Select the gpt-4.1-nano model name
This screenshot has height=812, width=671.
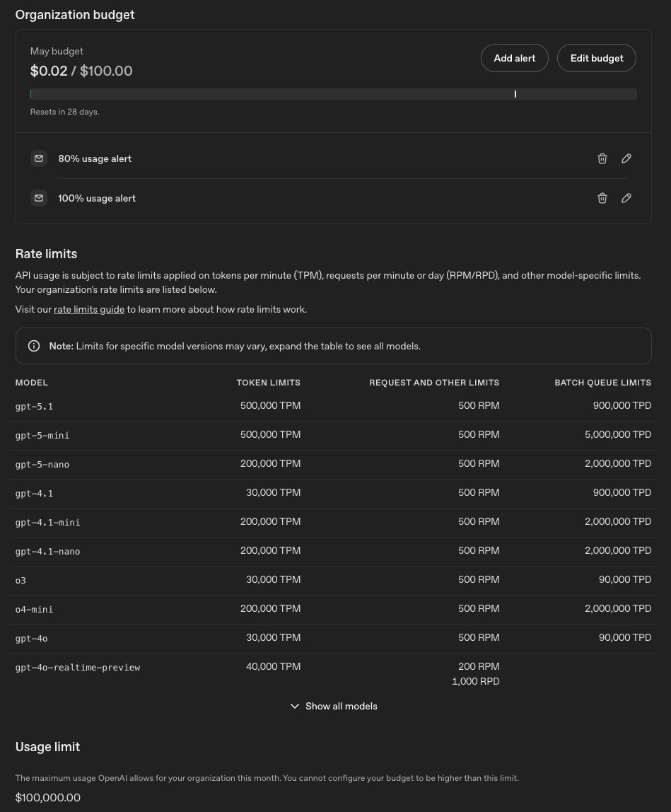47,552
